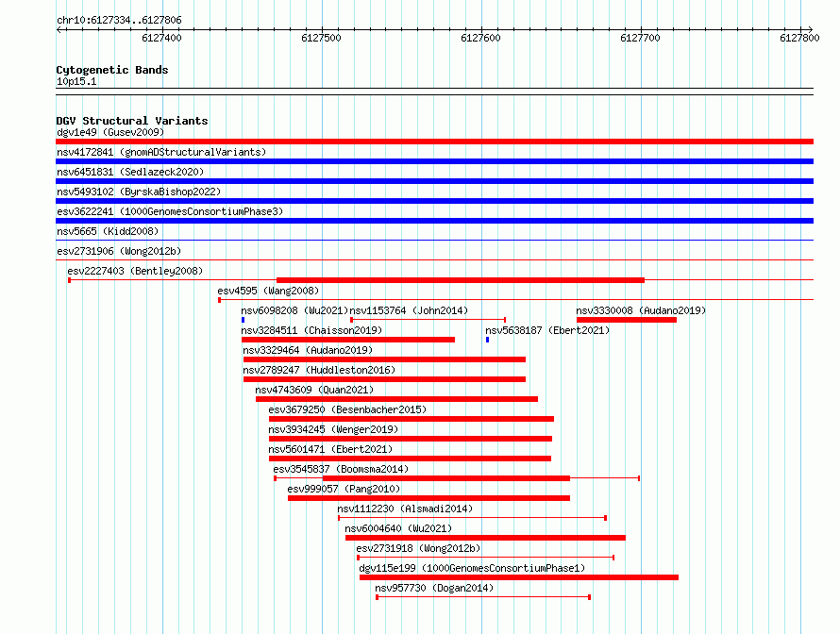Select nsv3330008 (Audano2019) label
This screenshot has height=634, width=840.
[x=641, y=310]
